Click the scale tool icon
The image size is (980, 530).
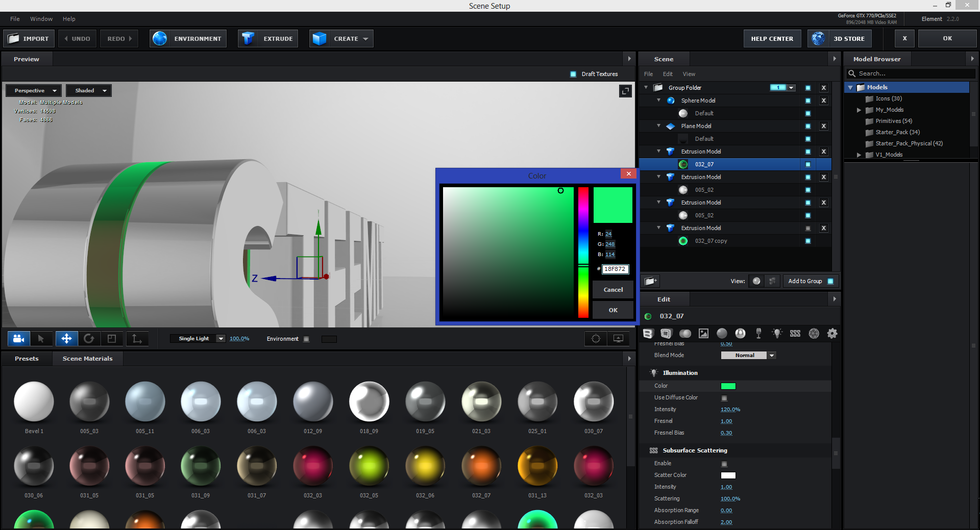click(112, 339)
